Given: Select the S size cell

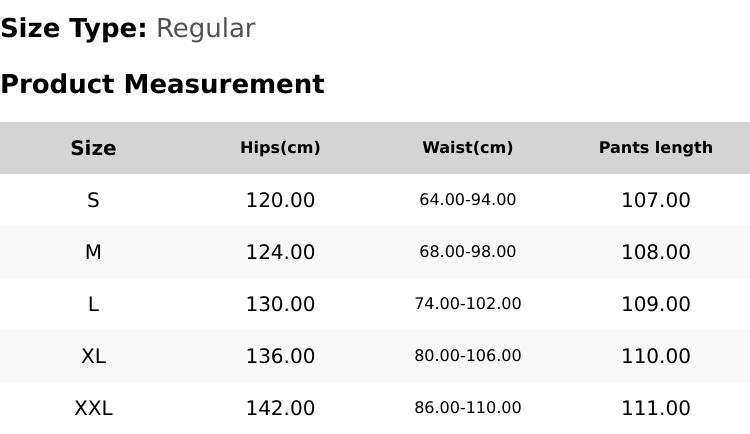Looking at the screenshot, I should pyautogui.click(x=93, y=200).
